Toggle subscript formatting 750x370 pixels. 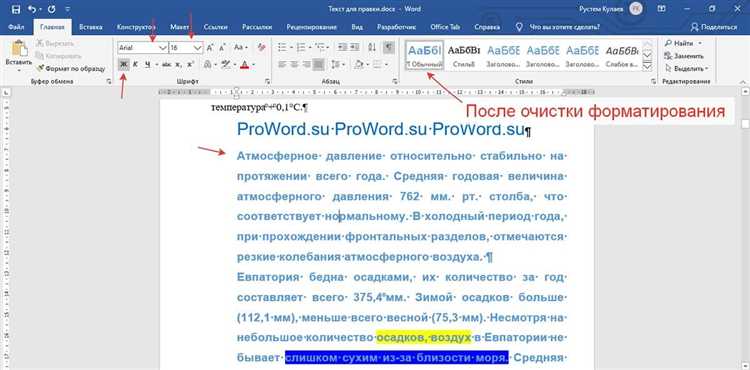pos(178,64)
